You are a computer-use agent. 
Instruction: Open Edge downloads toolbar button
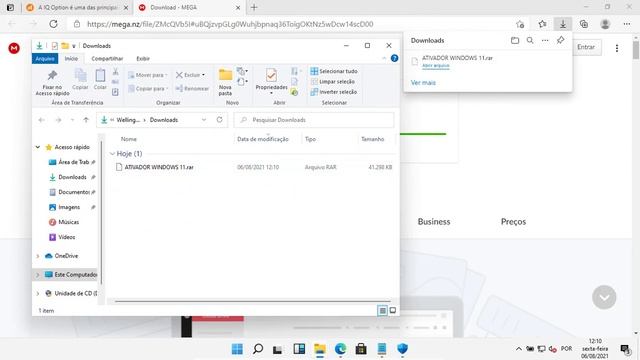[563, 24]
